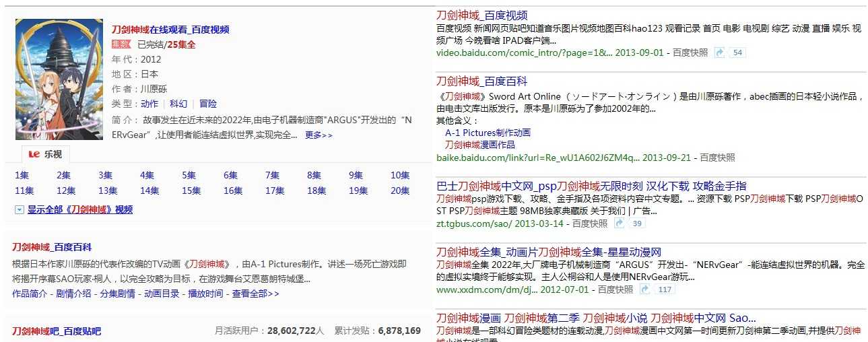The width and height of the screenshot is (868, 342).
Task: Click the red 集数 badge
Action: tap(122, 44)
